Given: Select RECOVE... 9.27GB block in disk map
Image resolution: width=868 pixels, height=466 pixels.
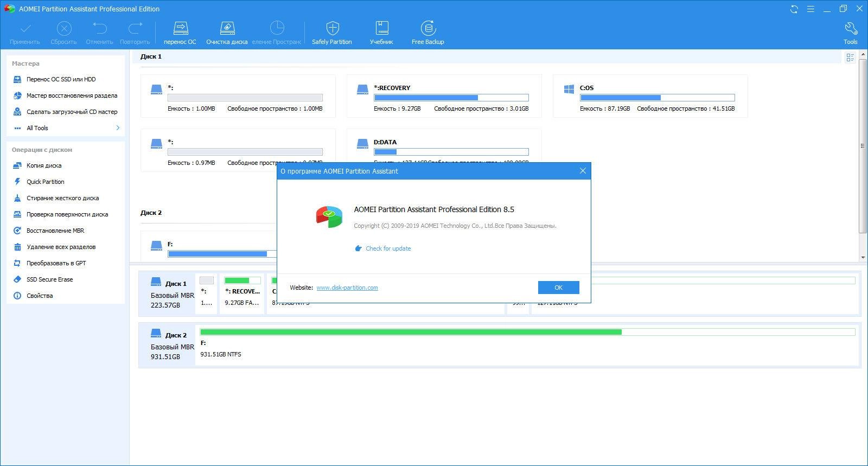Looking at the screenshot, I should [242, 293].
